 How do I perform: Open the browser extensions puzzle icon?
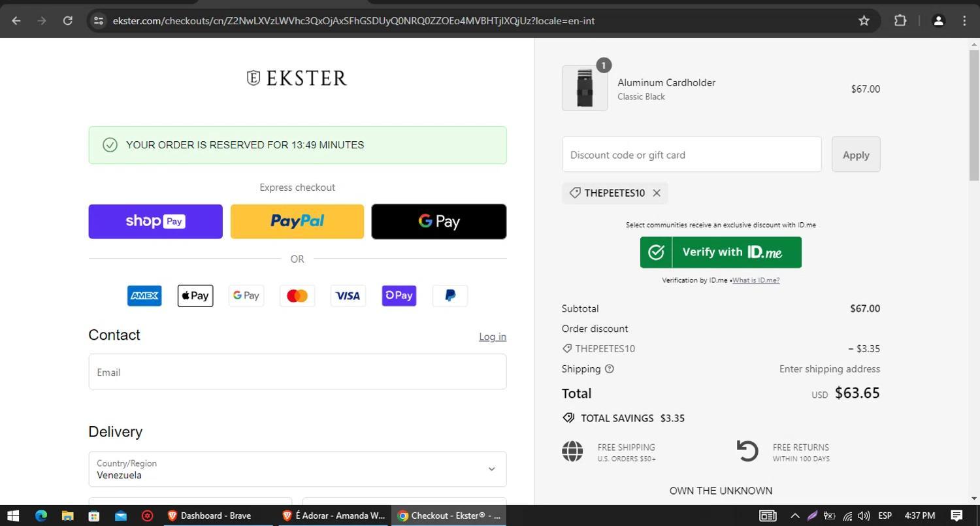click(900, 21)
